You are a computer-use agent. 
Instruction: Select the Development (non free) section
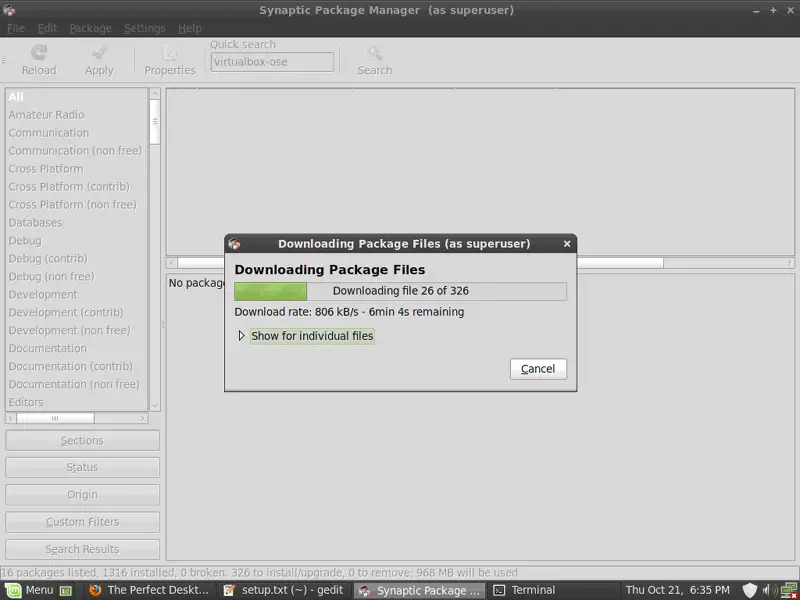pyautogui.click(x=77, y=330)
